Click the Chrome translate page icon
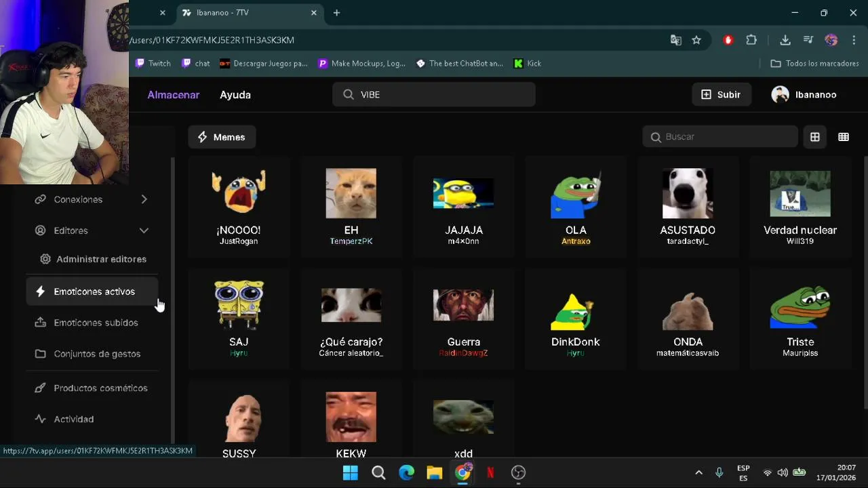Viewport: 868px width, 488px height. pyautogui.click(x=676, y=40)
